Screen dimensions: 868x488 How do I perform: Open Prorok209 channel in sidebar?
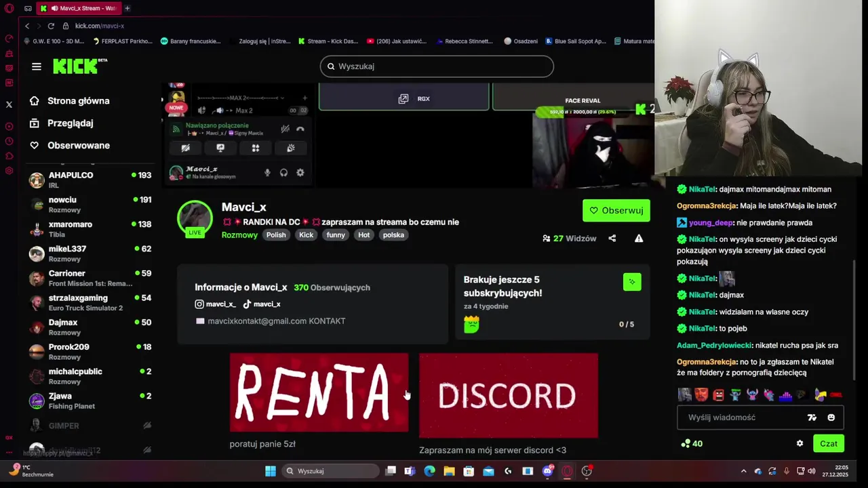91,351
